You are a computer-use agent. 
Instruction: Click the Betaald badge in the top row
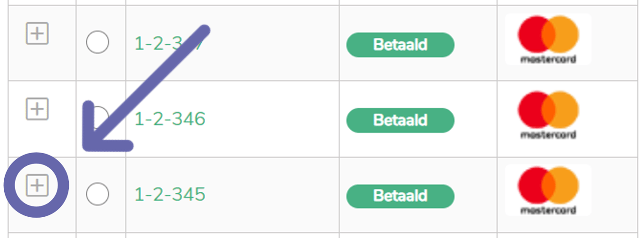coord(400,45)
